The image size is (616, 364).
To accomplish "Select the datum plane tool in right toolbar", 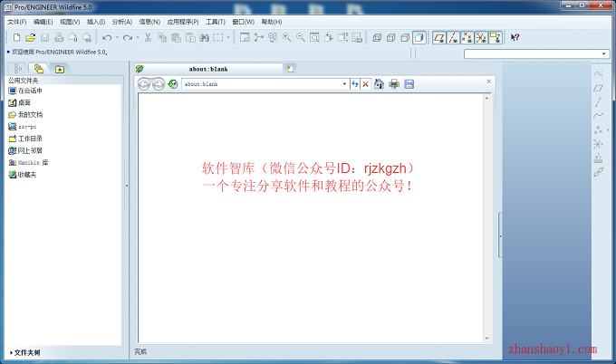I will tap(598, 88).
